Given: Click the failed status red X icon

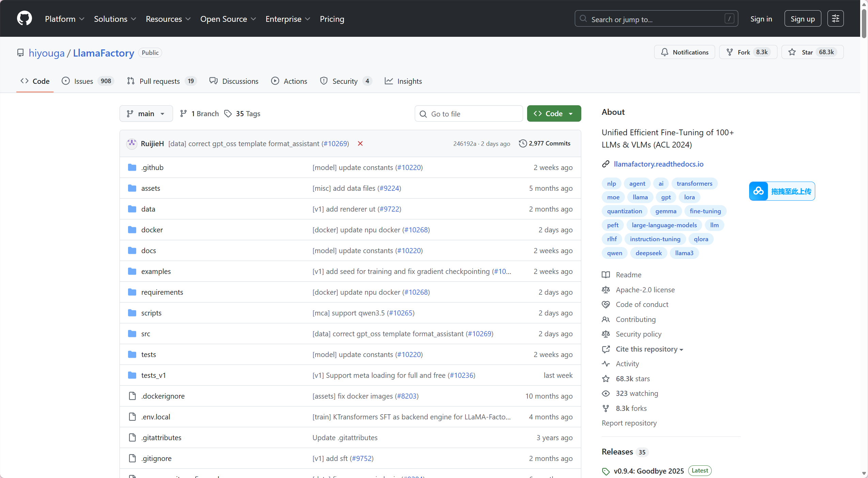Looking at the screenshot, I should (360, 143).
